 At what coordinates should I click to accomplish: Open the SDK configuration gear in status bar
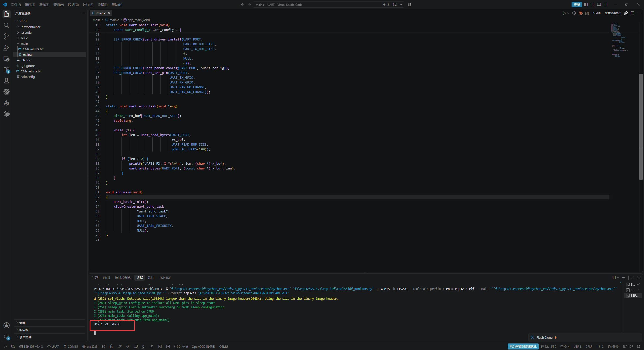click(104, 346)
